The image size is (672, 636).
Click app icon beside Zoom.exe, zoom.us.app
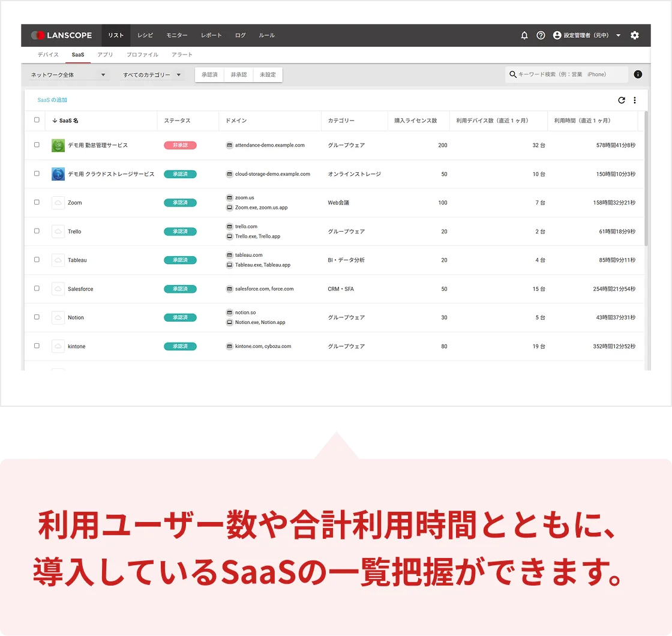coord(229,208)
